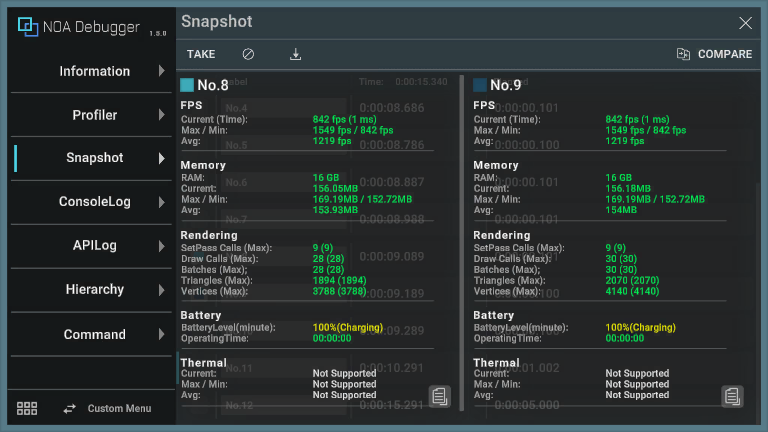768x432 pixels.
Task: Close the Snapshot window
Action: pyautogui.click(x=745, y=23)
